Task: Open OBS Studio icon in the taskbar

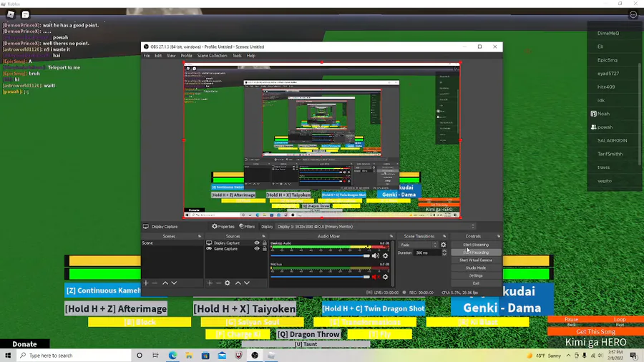Action: [255, 356]
